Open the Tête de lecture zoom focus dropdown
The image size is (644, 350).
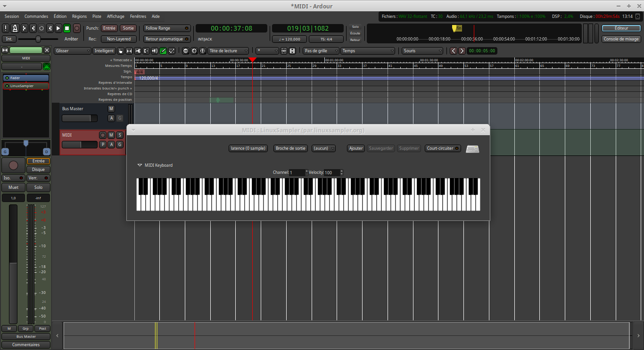(x=229, y=51)
